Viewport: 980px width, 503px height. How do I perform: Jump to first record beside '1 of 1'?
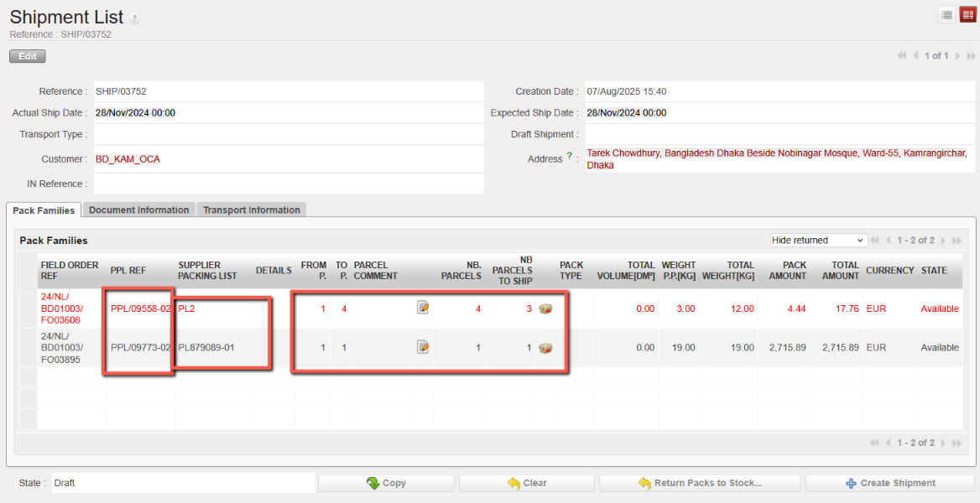pos(902,56)
